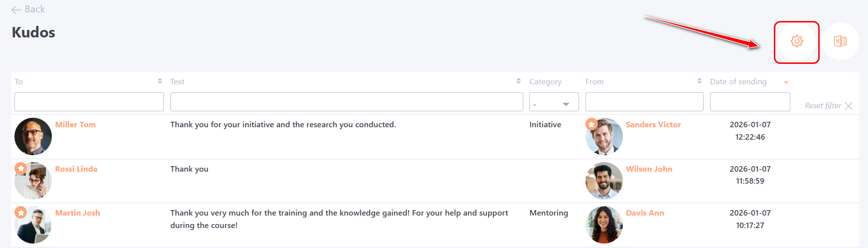Sort by the Text column arrows
The width and height of the screenshot is (868, 248).
(518, 81)
